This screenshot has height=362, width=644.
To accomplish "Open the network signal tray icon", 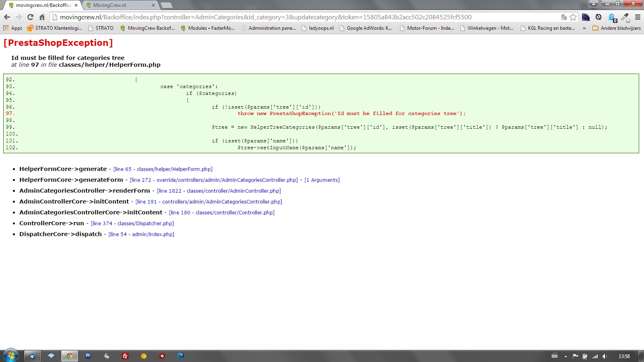I will click(x=595, y=356).
